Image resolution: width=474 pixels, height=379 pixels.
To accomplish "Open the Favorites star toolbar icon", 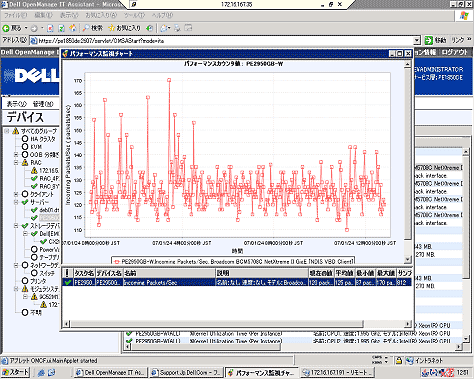I will click(112, 28).
